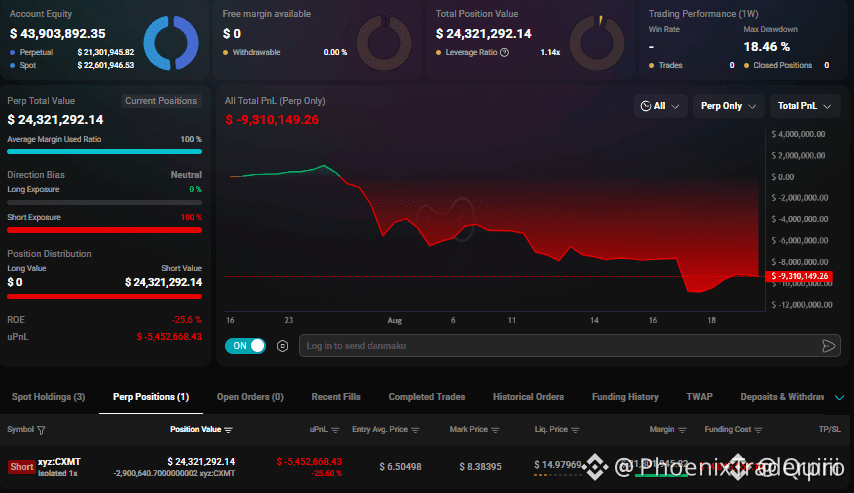
Task: Open the TWAP tab
Action: [699, 397]
